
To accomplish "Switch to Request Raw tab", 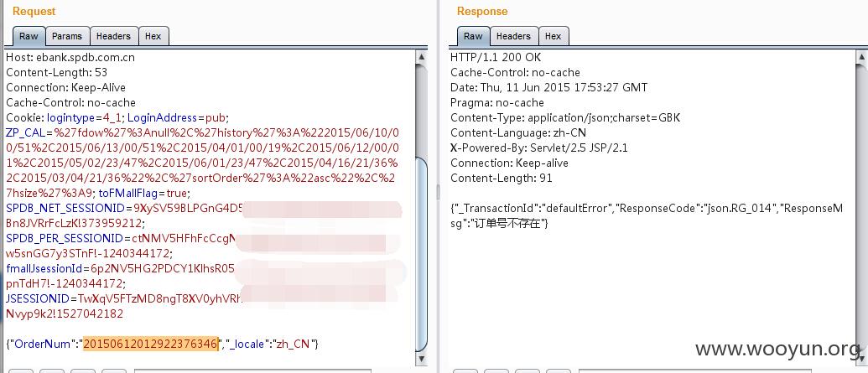I will [29, 36].
